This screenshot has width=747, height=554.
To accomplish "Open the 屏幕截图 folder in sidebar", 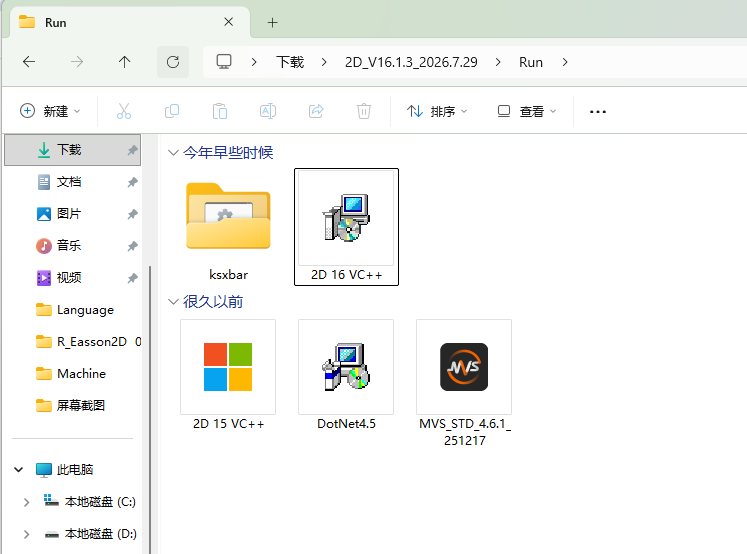I will [x=72, y=405].
